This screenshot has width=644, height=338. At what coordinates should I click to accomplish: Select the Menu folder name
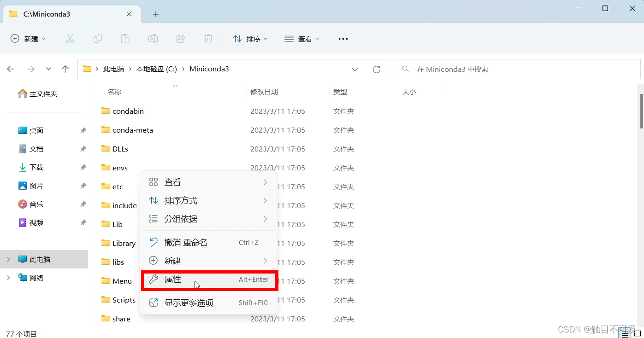click(x=122, y=281)
